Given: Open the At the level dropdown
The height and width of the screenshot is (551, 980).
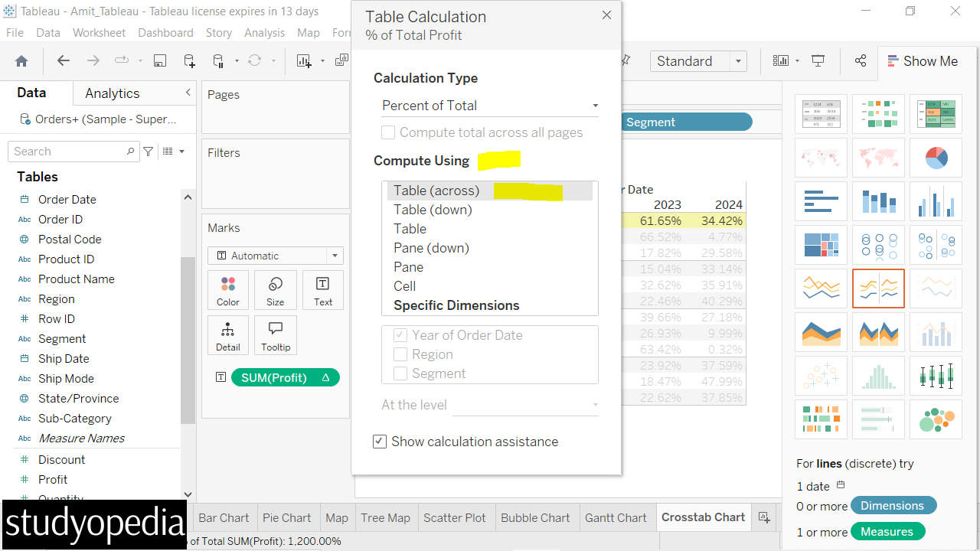Looking at the screenshot, I should [525, 405].
